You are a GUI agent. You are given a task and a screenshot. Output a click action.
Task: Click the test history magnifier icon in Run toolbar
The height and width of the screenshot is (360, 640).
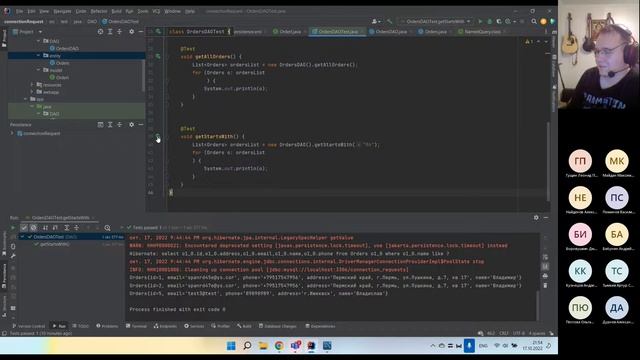pos(107,228)
